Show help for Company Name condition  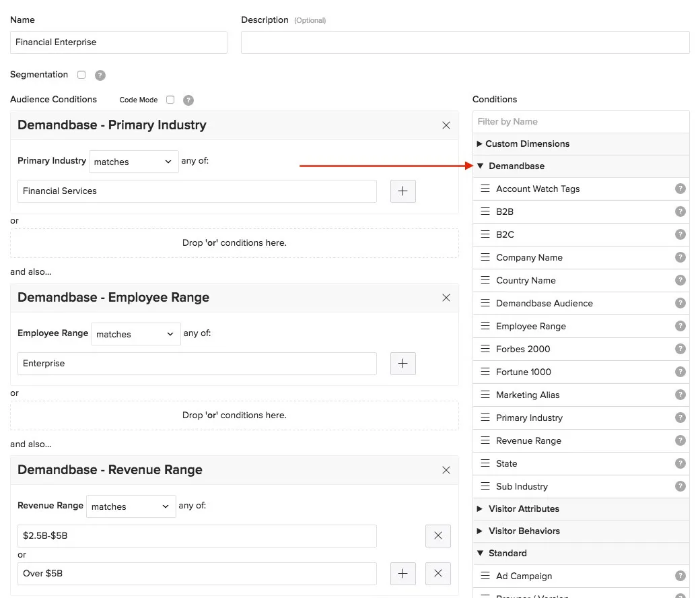(x=680, y=257)
